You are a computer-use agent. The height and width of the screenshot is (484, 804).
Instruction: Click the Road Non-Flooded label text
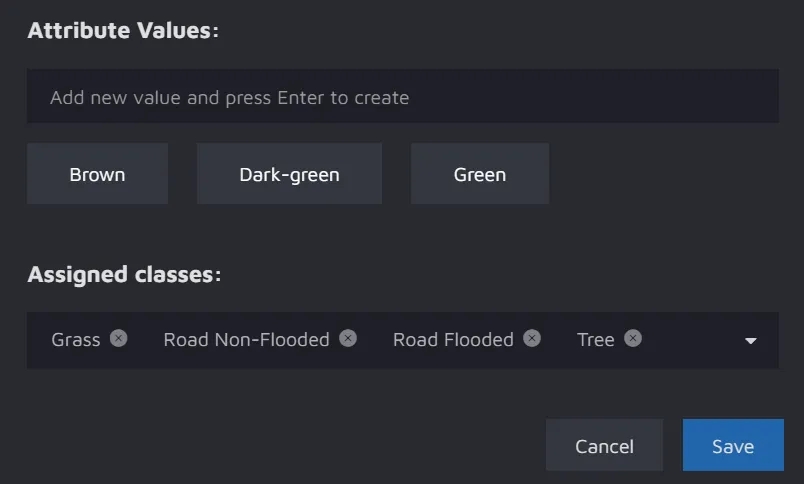click(x=246, y=340)
